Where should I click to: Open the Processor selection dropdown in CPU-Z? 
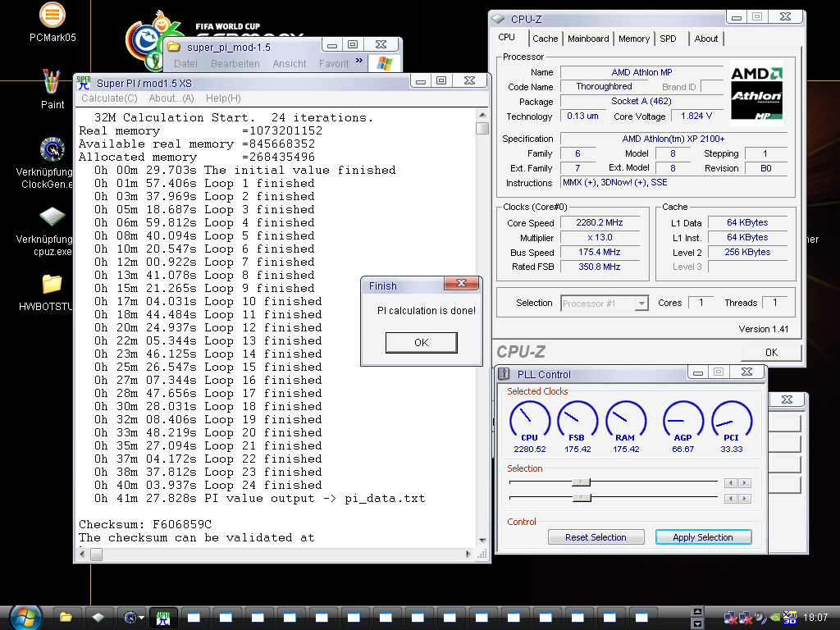[x=641, y=304]
